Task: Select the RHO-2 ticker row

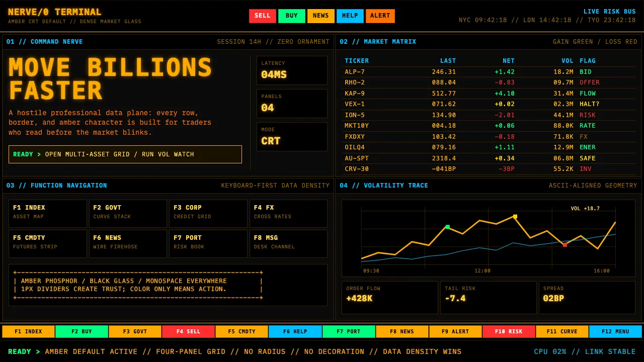Action: click(x=489, y=82)
